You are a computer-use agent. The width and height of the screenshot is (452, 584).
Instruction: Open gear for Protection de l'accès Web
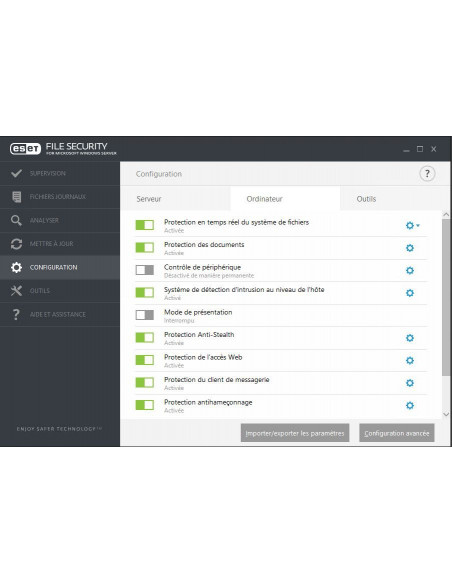pos(410,361)
